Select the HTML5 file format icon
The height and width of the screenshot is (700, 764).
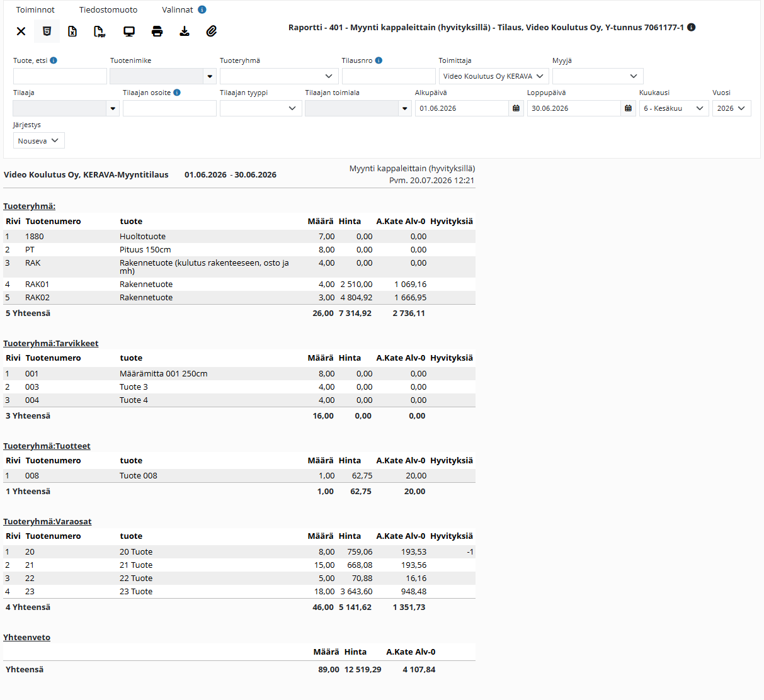click(x=47, y=31)
